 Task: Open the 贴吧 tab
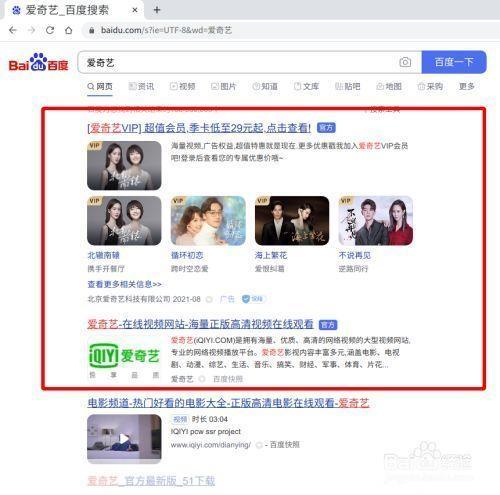pos(348,87)
